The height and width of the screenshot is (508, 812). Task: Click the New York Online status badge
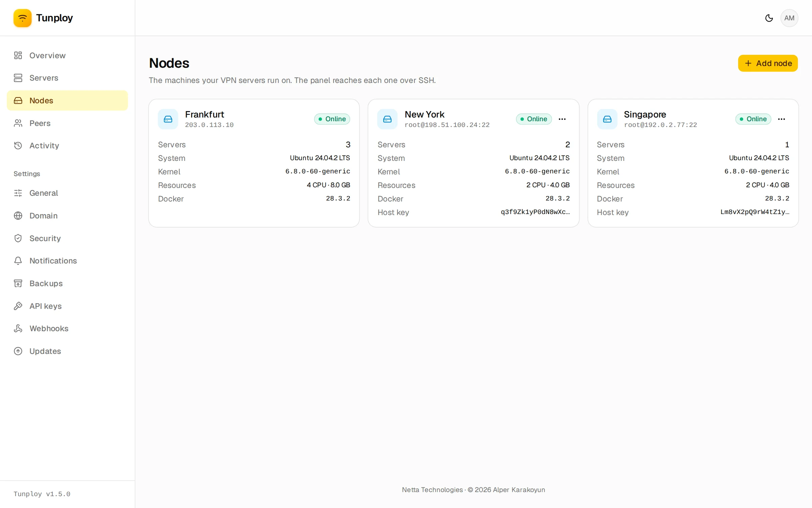534,119
